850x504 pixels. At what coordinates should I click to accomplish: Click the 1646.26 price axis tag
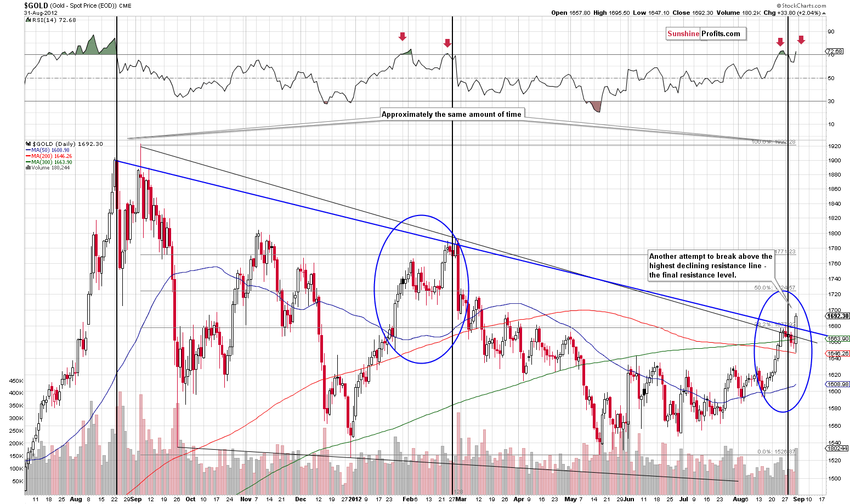pos(838,353)
